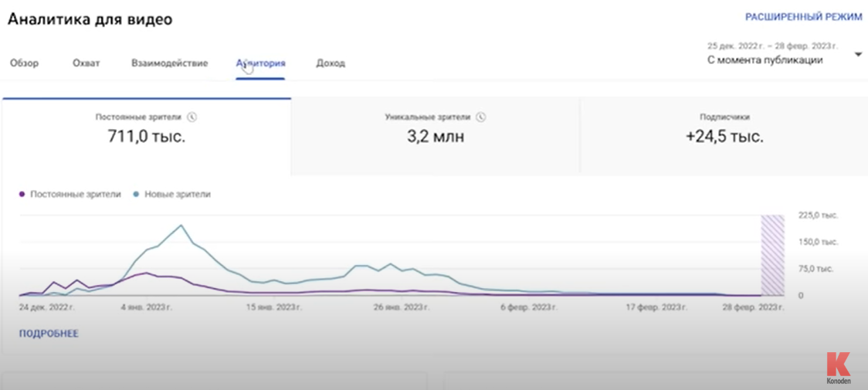
Task: Switch to the Охват tab
Action: [x=86, y=63]
